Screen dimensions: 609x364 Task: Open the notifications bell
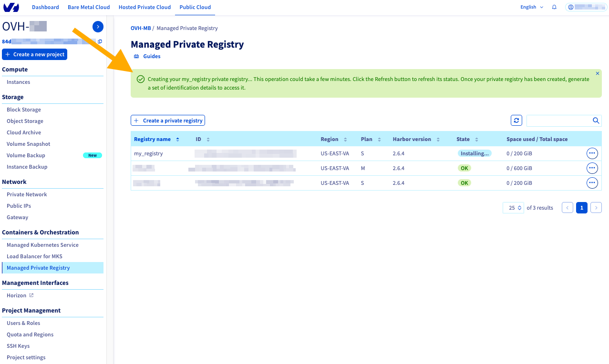click(554, 7)
